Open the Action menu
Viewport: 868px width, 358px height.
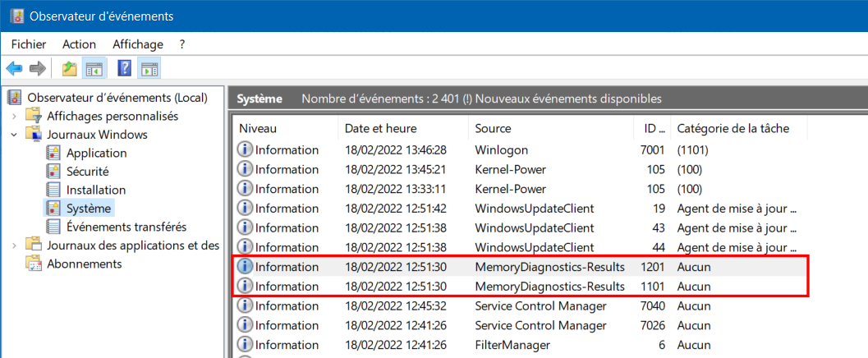79,44
